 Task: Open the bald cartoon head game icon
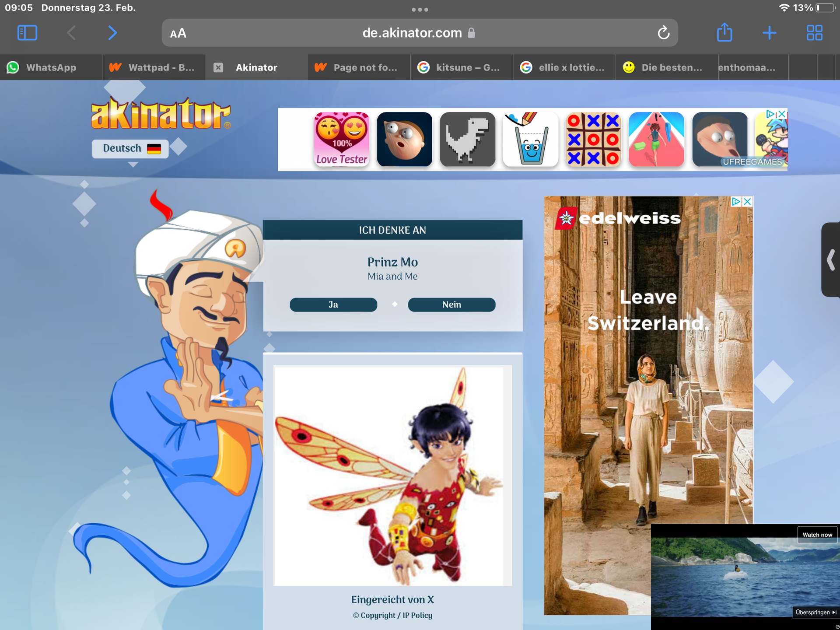coord(404,139)
